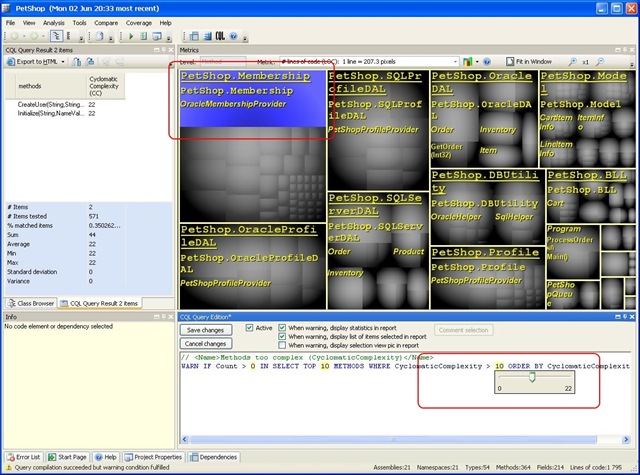Open toolbar options after the window layout icon
This screenshot has width=640, height=475.
169,38
